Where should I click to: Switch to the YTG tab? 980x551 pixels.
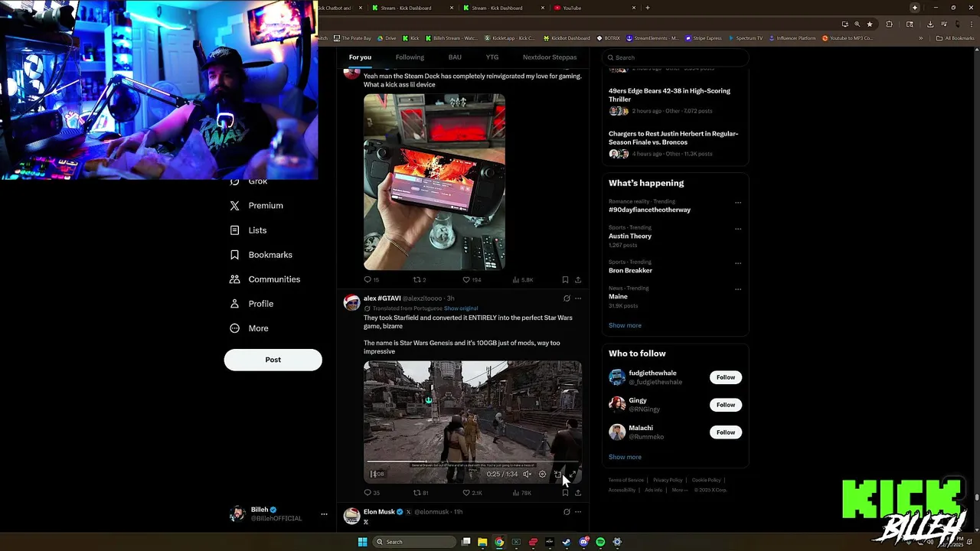point(492,57)
